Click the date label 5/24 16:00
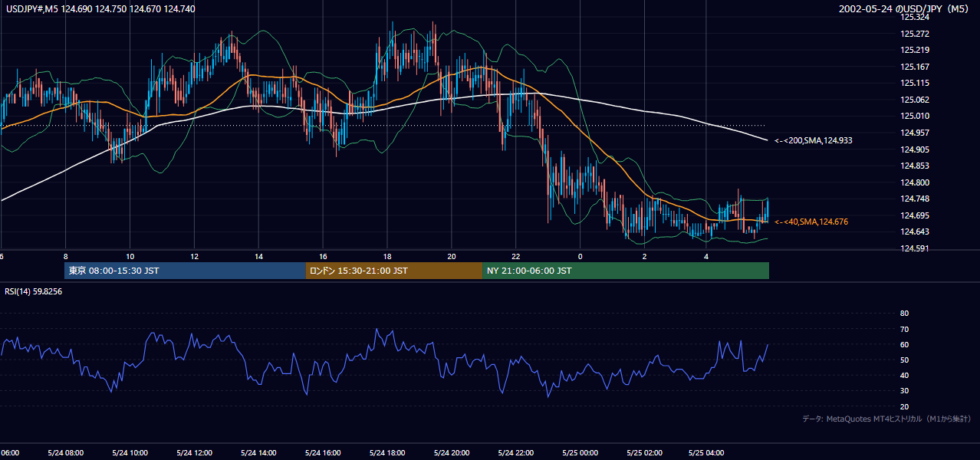 coord(323,452)
